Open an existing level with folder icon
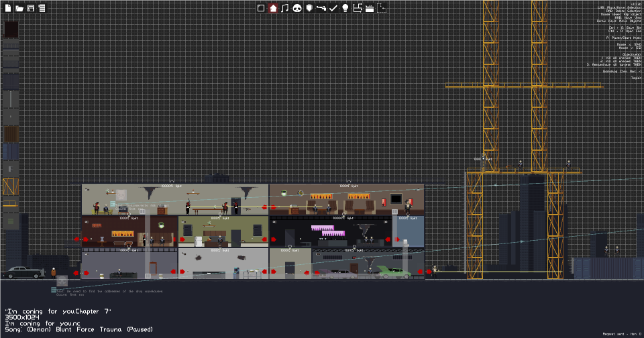This screenshot has height=338, width=644. pyautogui.click(x=19, y=8)
